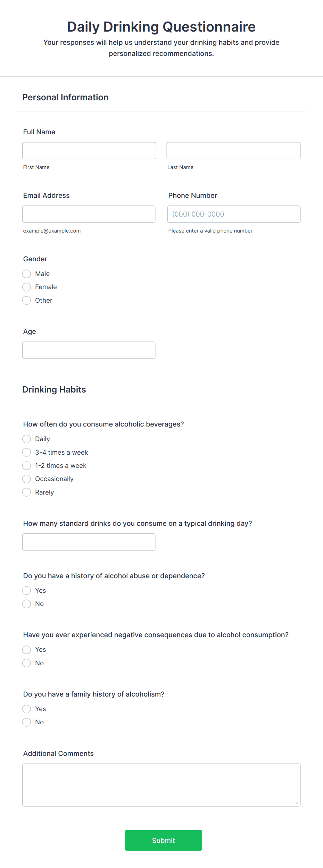Screen dimensions: 323x868
Task: Click the standard drinks count field
Action: pos(89,542)
